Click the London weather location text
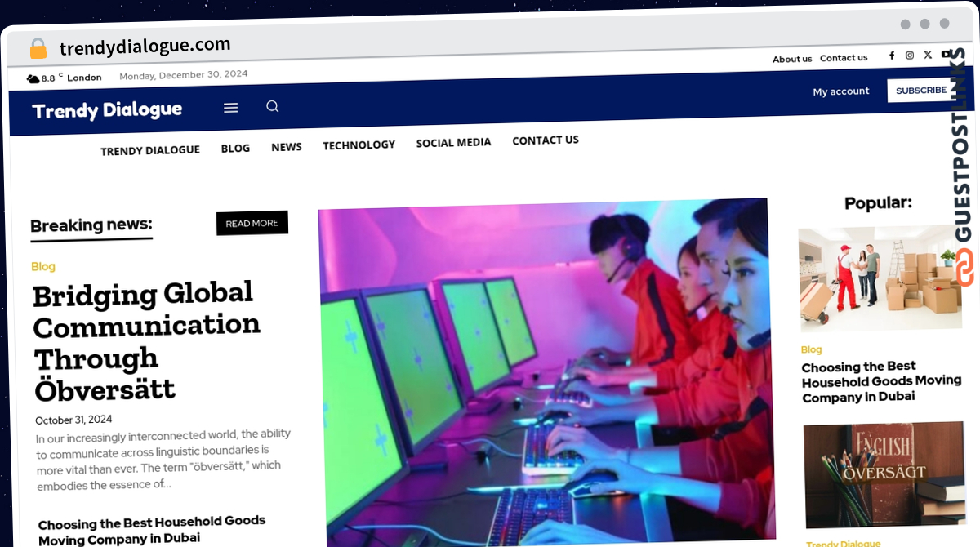 [84, 78]
